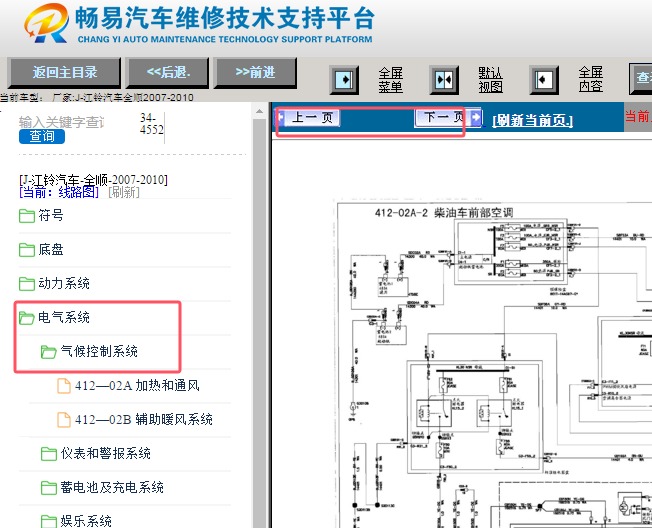Go to previous page with 上一页
The width and height of the screenshot is (652, 528).
pyautogui.click(x=312, y=118)
